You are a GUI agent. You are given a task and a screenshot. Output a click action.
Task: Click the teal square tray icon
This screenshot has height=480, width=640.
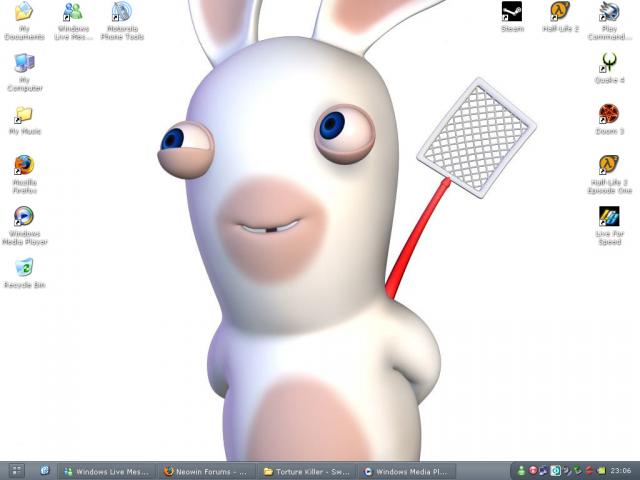click(556, 471)
